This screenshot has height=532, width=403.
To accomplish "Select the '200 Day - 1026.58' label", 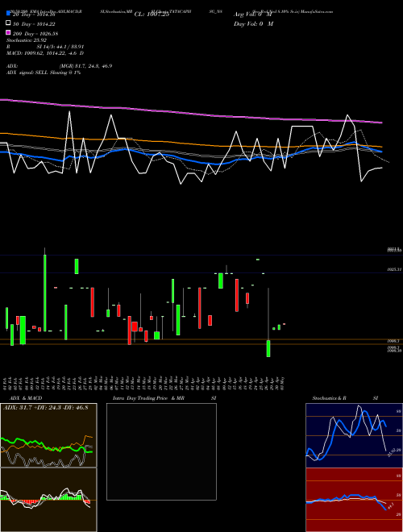I will (35, 33).
